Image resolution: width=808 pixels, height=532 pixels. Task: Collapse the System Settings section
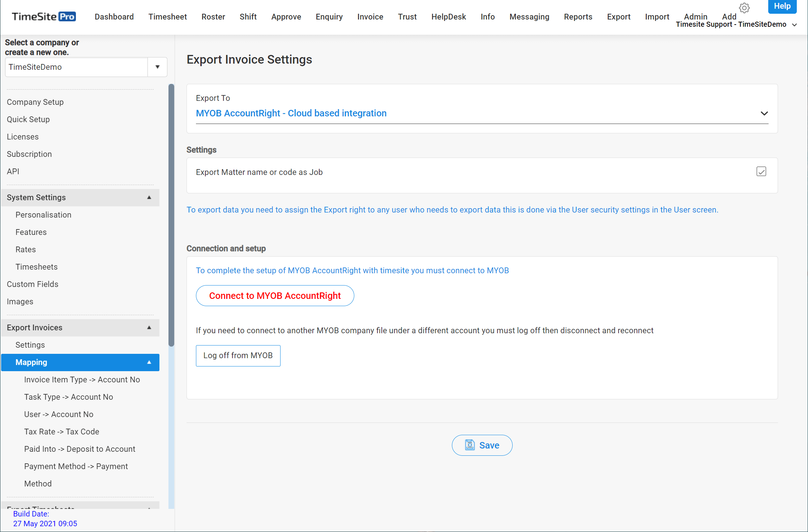pos(149,197)
